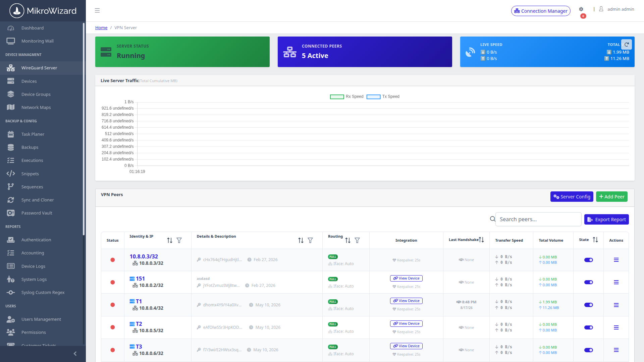Sort by State column
Screen dimensions: 644x362
coord(595,240)
